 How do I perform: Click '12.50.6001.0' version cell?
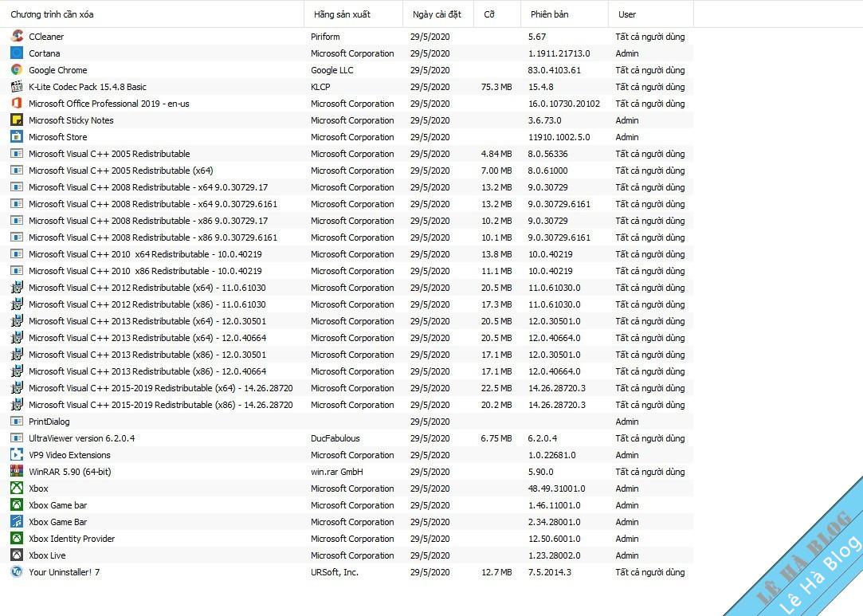(555, 539)
